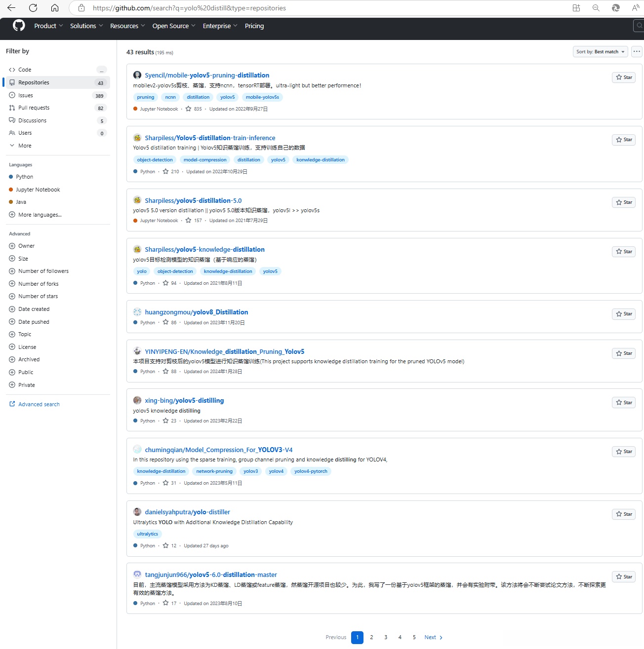Open the browser home page icon
This screenshot has width=644, height=649.
point(55,8)
